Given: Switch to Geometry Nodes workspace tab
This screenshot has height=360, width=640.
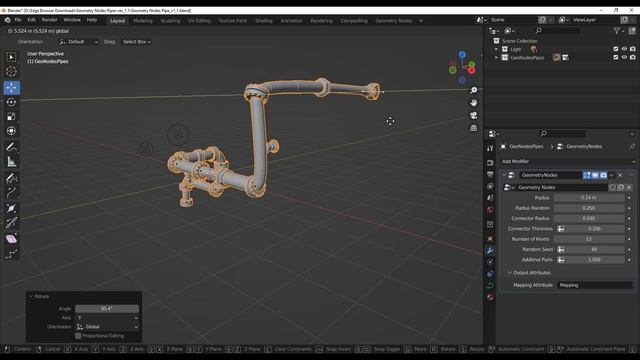Looking at the screenshot, I should pos(393,21).
